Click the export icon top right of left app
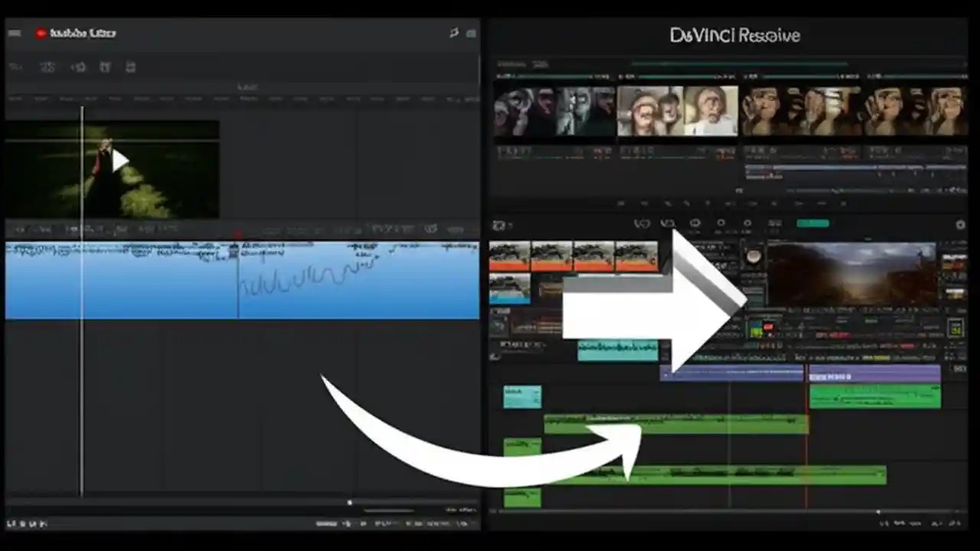This screenshot has height=551, width=980. 454,33
